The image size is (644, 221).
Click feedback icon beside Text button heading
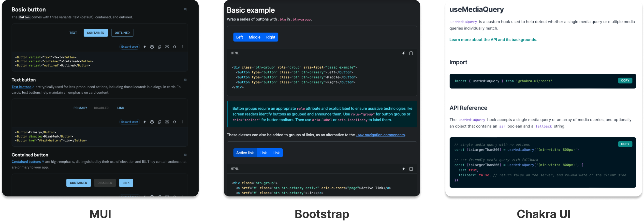coord(185,80)
